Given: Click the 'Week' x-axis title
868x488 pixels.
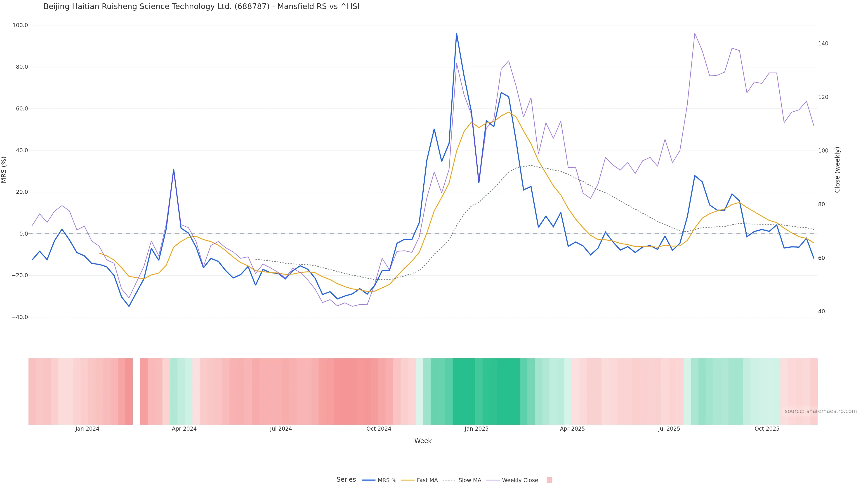Looking at the screenshot, I should pyautogui.click(x=422, y=441).
